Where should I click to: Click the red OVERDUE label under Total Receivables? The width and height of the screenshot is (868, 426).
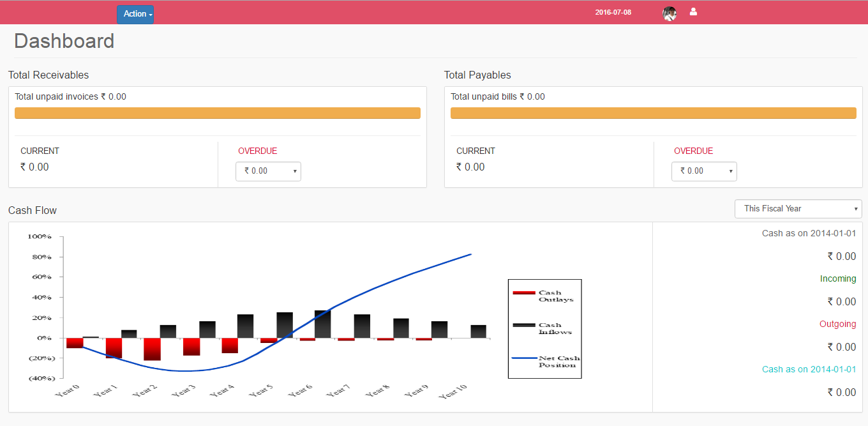[x=257, y=151]
